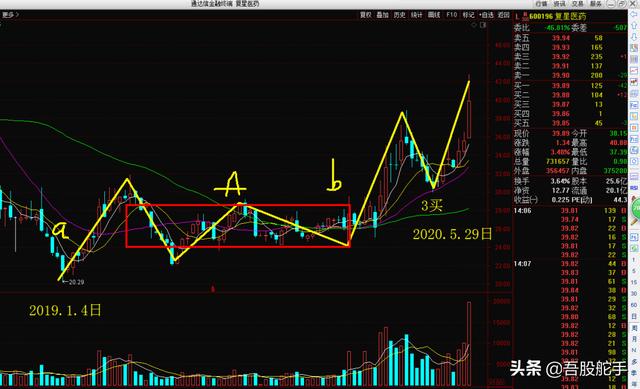The width and height of the screenshot is (640, 389).
Task: Click the diamond icon above chart
Action: coord(474,25)
